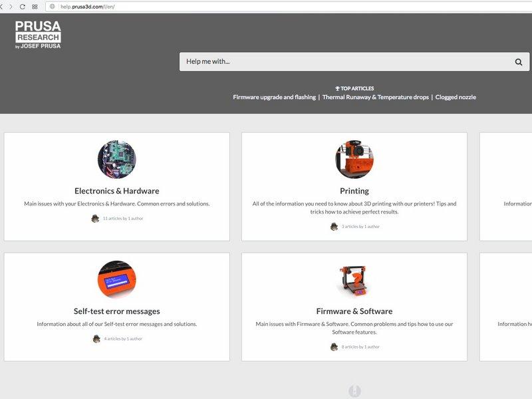Click author avatar beside '11 articles by 1 author'
Screen dimensions: 532x399
tap(95, 219)
